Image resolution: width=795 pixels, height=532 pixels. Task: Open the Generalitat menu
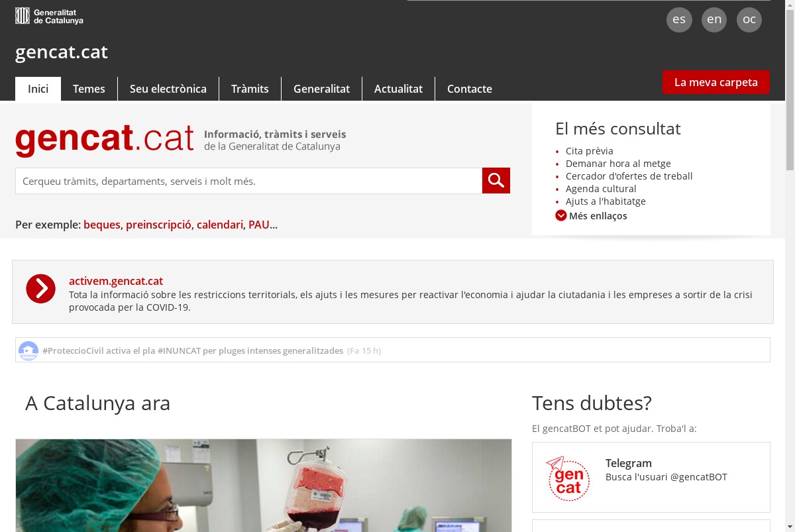pos(321,89)
